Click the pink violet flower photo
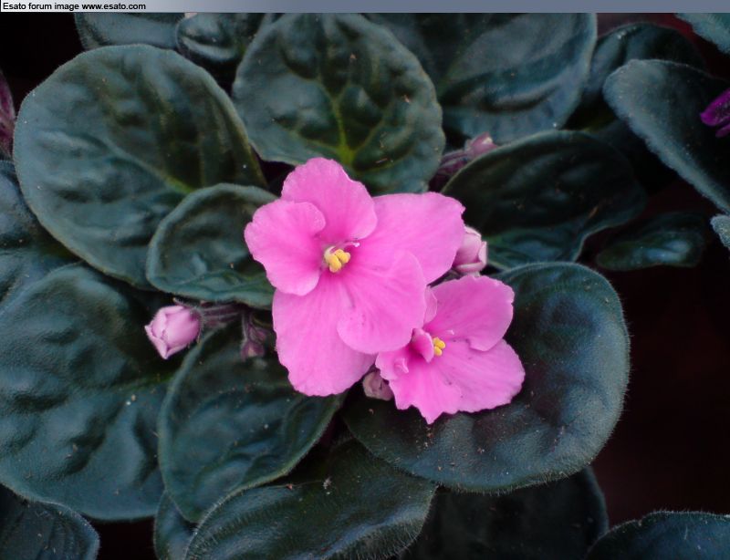This screenshot has width=730, height=560. coord(365,286)
